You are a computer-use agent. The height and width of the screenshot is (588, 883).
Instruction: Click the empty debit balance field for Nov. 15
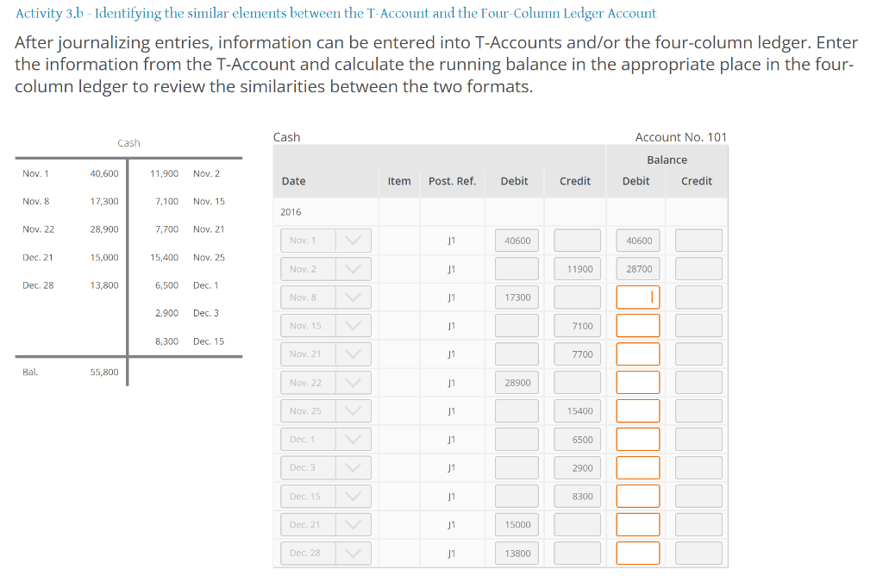coord(638,325)
